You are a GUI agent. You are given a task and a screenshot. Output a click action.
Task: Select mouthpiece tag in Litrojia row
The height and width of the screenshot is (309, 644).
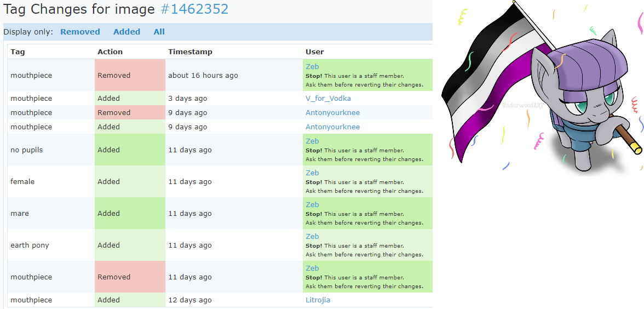pos(31,300)
